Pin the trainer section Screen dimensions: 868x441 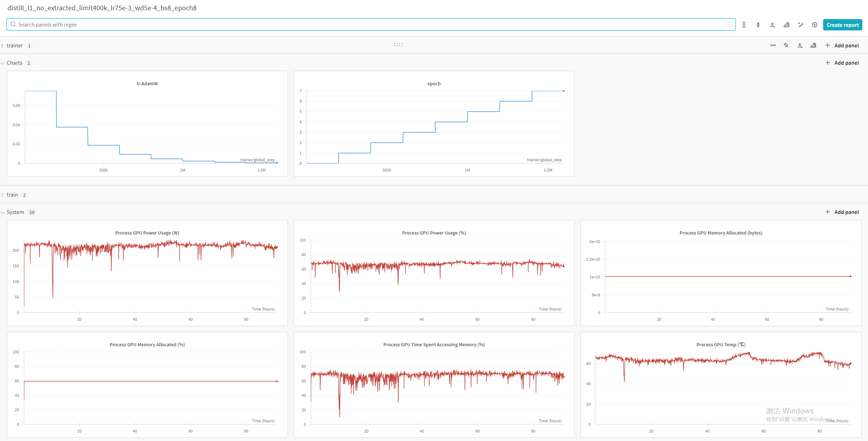(786, 45)
